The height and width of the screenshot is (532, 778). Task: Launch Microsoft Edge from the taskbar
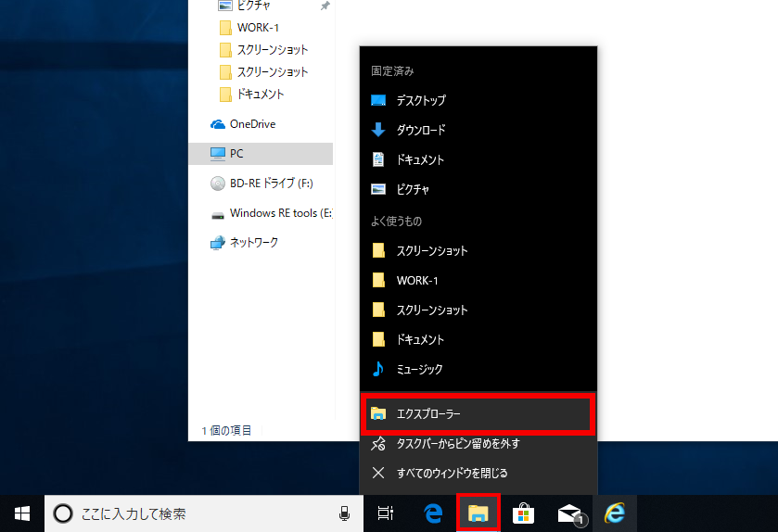coord(433,513)
